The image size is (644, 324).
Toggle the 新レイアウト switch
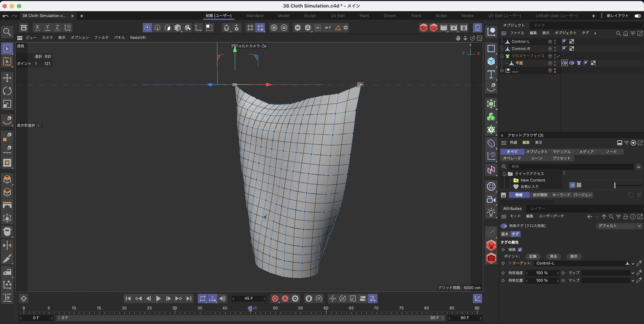[637, 16]
